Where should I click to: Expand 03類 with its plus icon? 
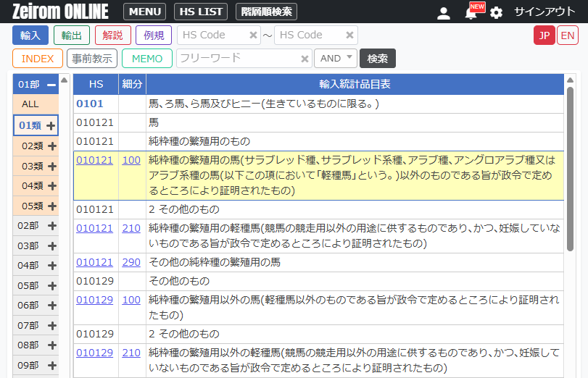point(52,167)
